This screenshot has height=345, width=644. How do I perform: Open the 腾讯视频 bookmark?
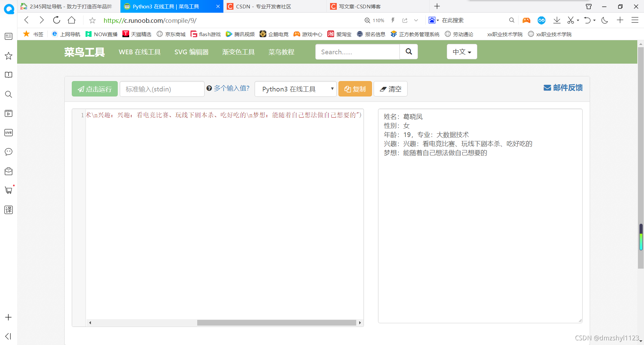point(240,34)
